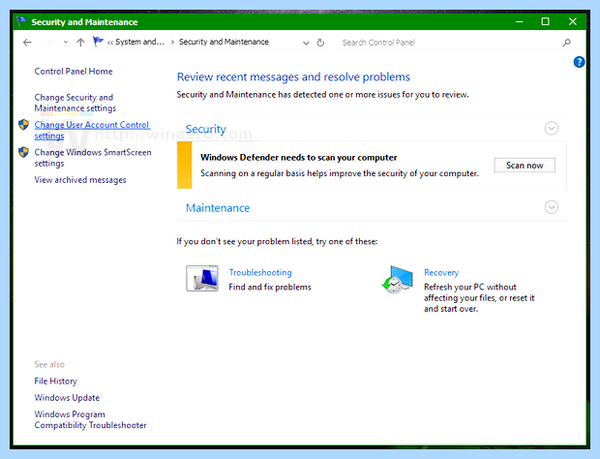Minimize the Security and Maintenance window

[519, 22]
